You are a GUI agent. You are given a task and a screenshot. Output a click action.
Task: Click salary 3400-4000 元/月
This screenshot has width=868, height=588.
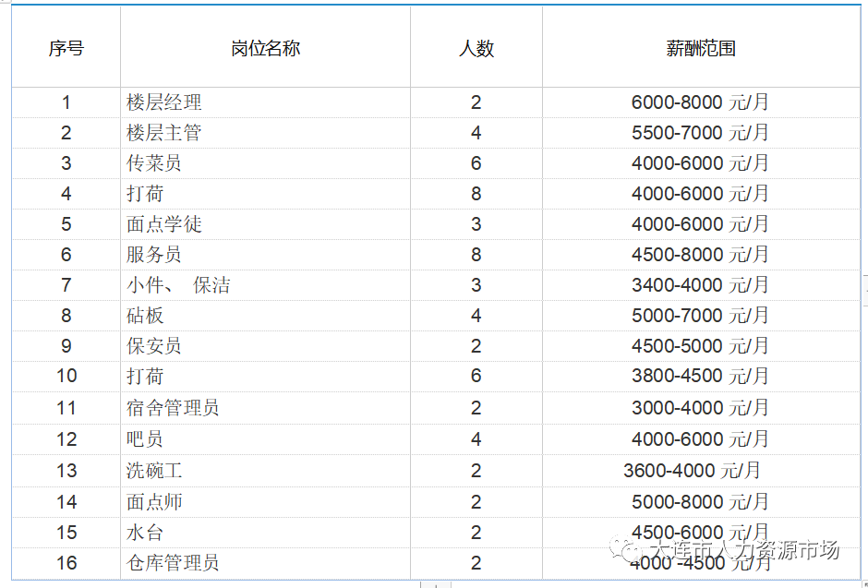[x=700, y=285]
